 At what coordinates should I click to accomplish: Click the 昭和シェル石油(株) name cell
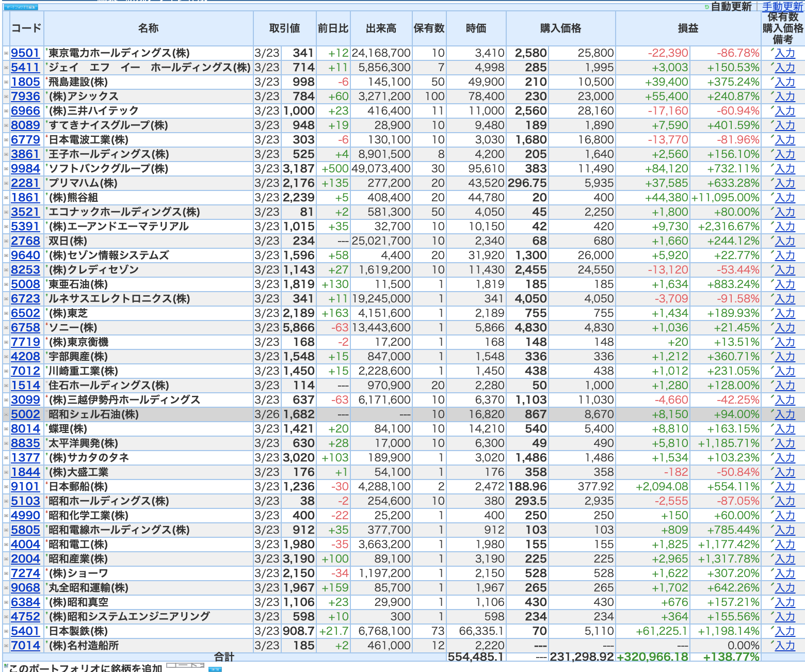(149, 414)
